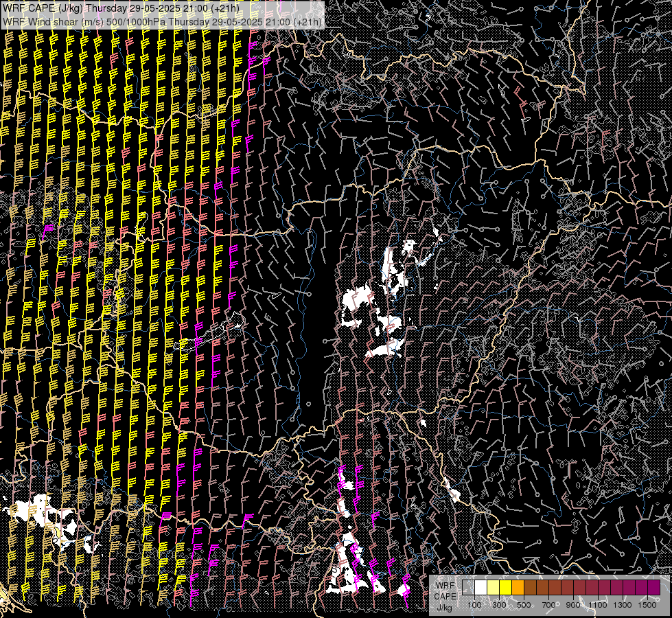The image size is (672, 618).
Task: Click the 700 legend tick label
Action: tap(548, 605)
